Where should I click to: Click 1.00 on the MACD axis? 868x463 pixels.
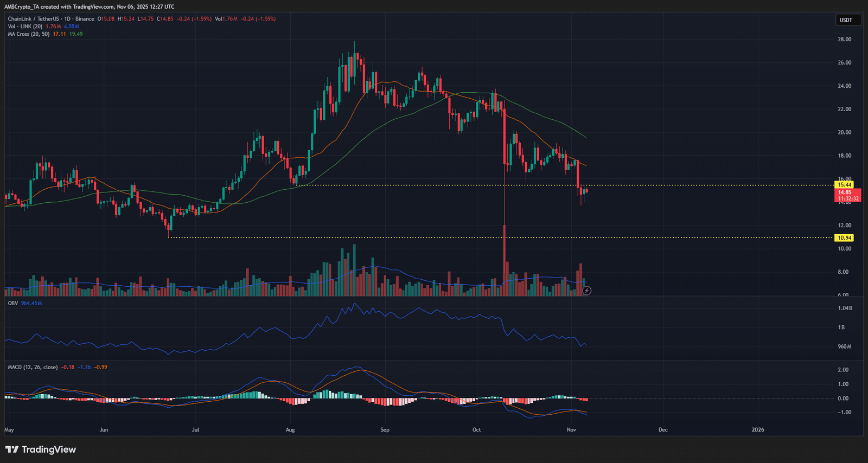tap(843, 384)
